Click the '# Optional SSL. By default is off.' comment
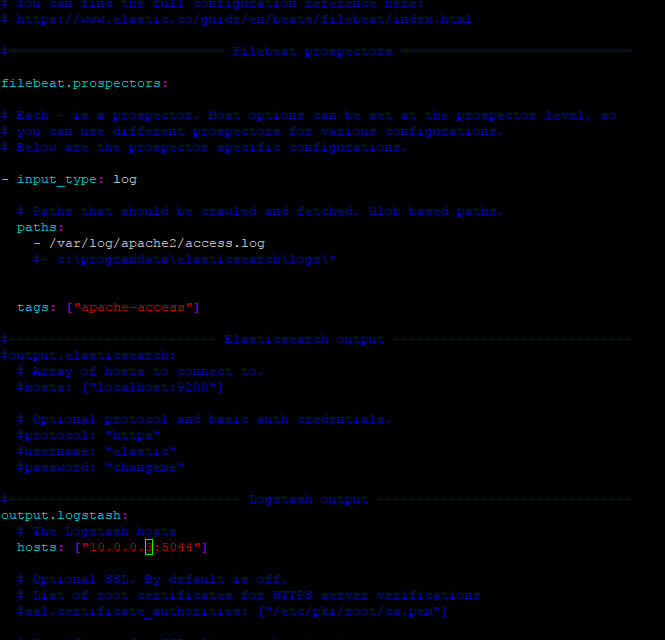This screenshot has width=665, height=640. 152,579
